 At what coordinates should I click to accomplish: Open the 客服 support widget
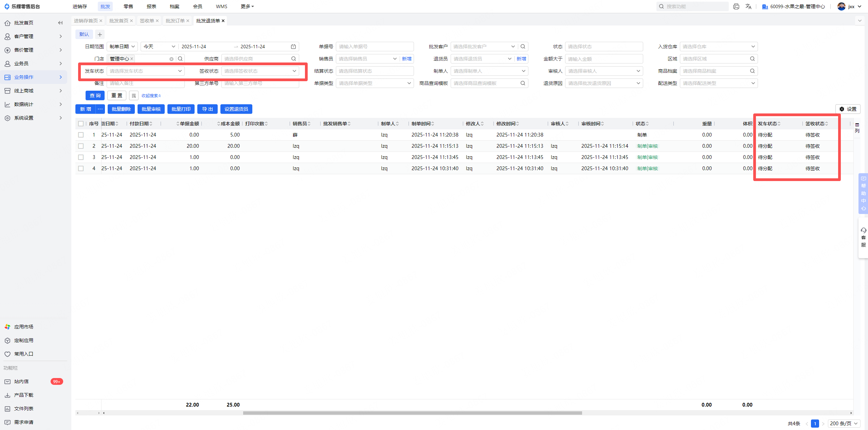click(863, 237)
